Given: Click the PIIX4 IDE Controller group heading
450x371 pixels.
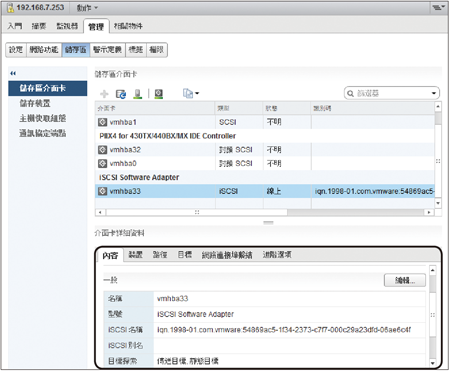Looking at the screenshot, I should pos(168,136).
